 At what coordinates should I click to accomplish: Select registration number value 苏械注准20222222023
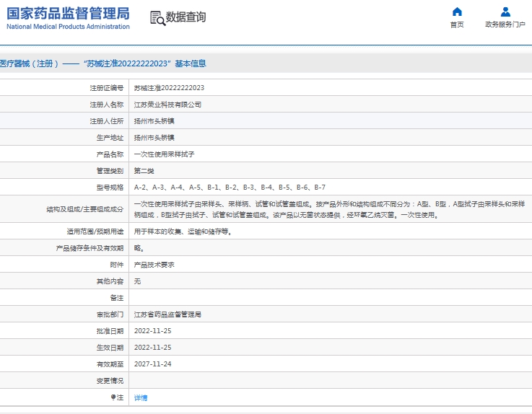(169, 88)
